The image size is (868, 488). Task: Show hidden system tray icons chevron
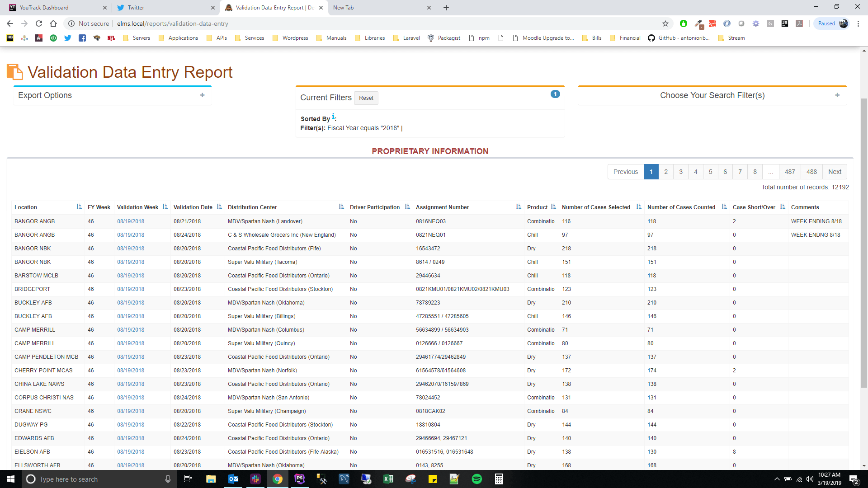pyautogui.click(x=777, y=479)
